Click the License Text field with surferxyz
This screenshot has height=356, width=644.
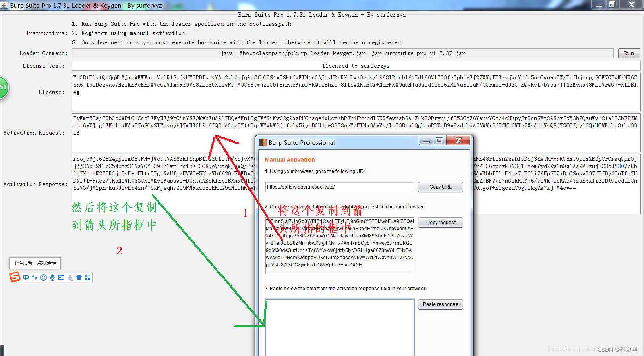[356, 66]
